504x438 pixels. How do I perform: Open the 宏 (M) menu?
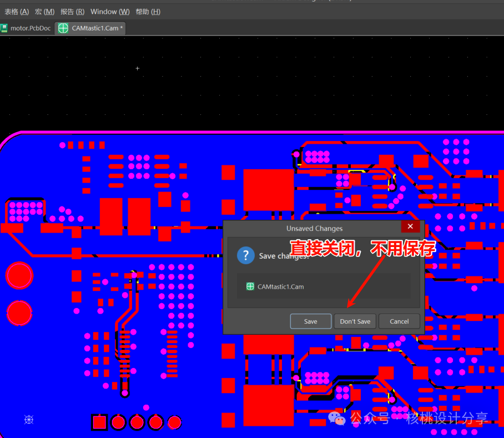pyautogui.click(x=44, y=12)
